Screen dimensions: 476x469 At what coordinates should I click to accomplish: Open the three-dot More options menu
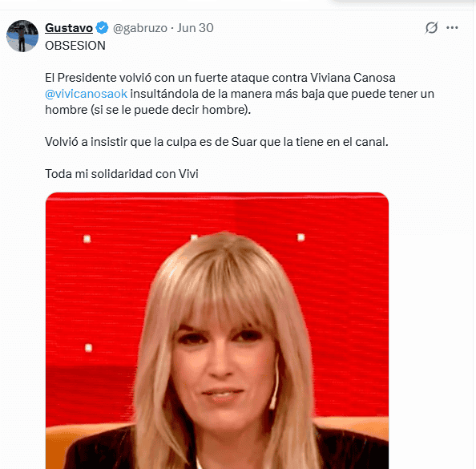pyautogui.click(x=452, y=27)
